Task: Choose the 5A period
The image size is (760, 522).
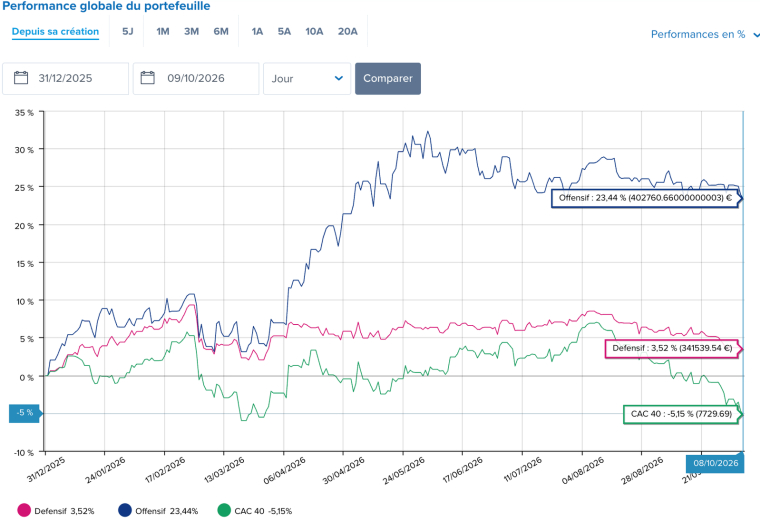Action: pyautogui.click(x=285, y=32)
